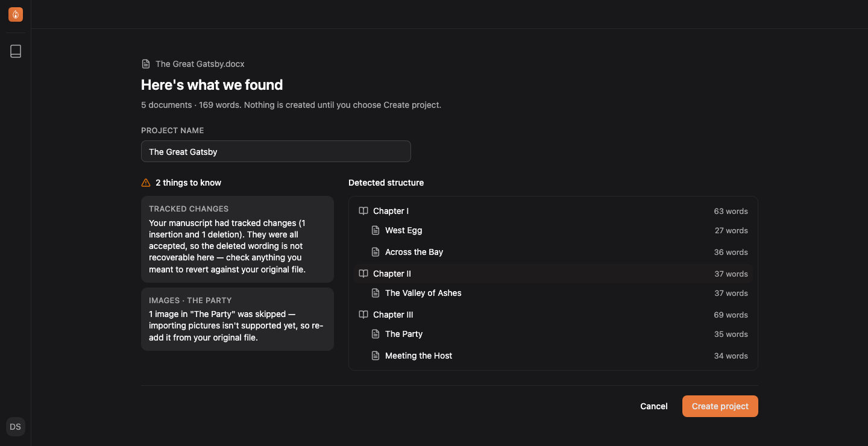Click The Party document icon
The width and height of the screenshot is (868, 446).
pyautogui.click(x=376, y=334)
